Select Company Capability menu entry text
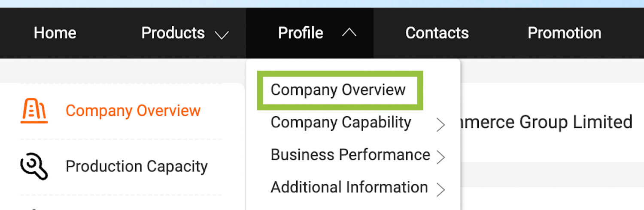 coord(341,123)
